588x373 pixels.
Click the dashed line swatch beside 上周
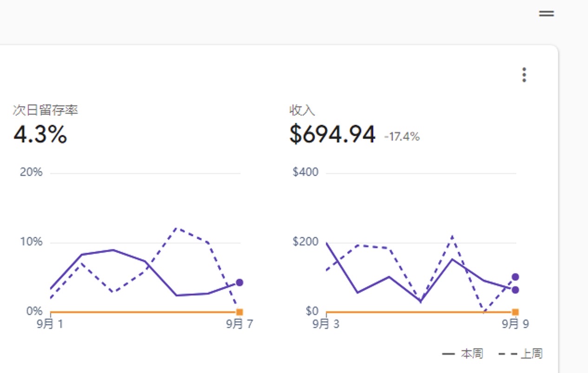[x=508, y=354]
